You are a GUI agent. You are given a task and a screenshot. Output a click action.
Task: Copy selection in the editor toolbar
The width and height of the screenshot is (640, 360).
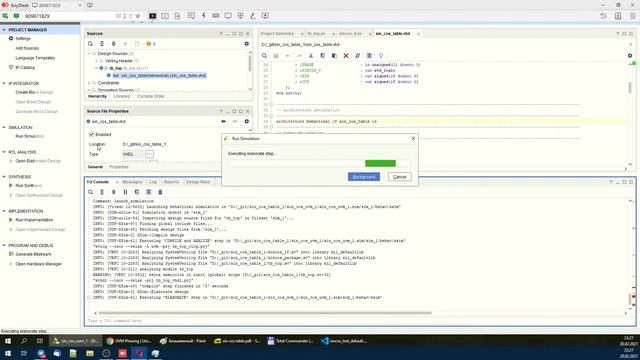[322, 56]
